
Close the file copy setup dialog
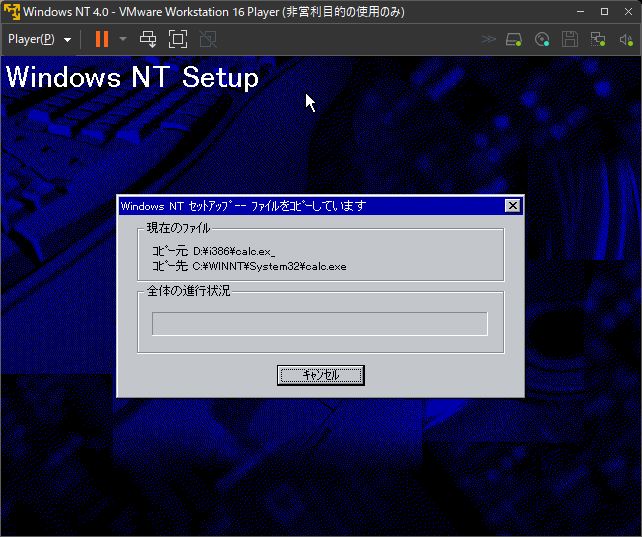pos(513,205)
